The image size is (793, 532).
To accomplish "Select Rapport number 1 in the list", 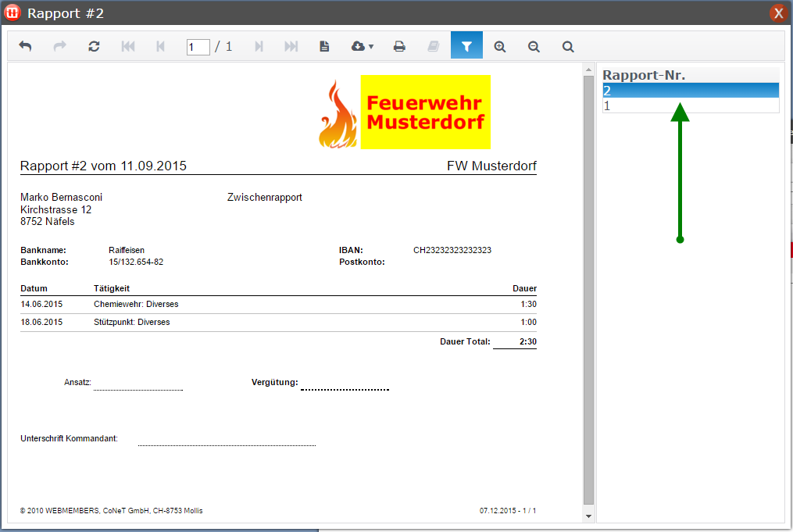I will (691, 105).
